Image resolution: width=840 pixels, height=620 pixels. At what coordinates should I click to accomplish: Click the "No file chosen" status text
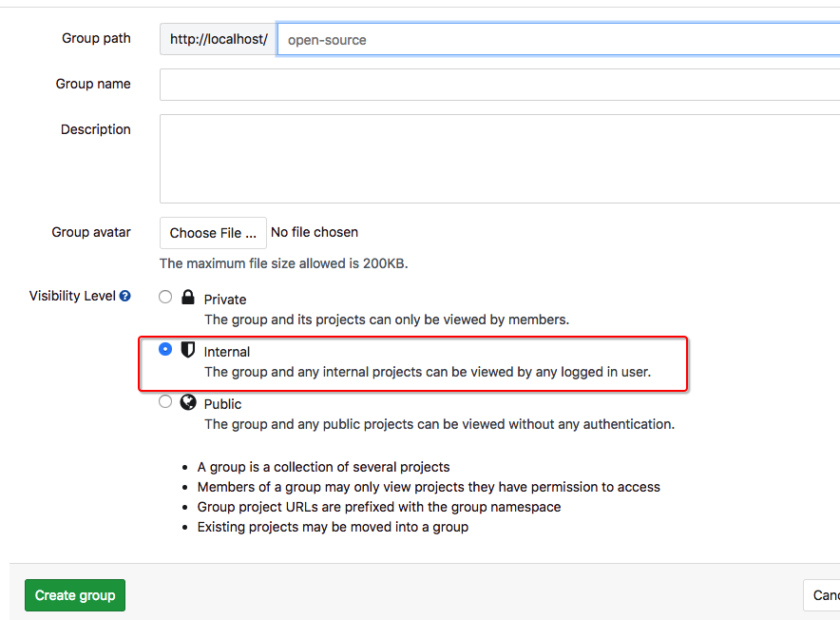[x=315, y=232]
